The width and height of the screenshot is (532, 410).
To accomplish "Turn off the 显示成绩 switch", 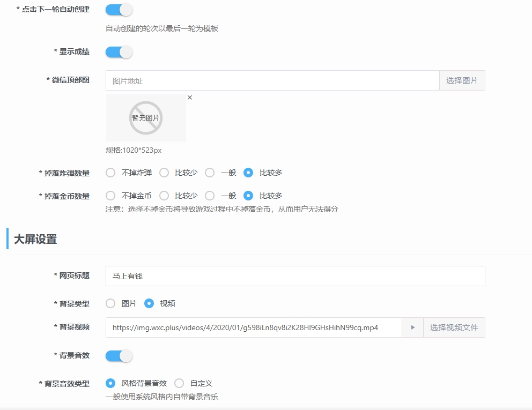I will click(x=119, y=52).
